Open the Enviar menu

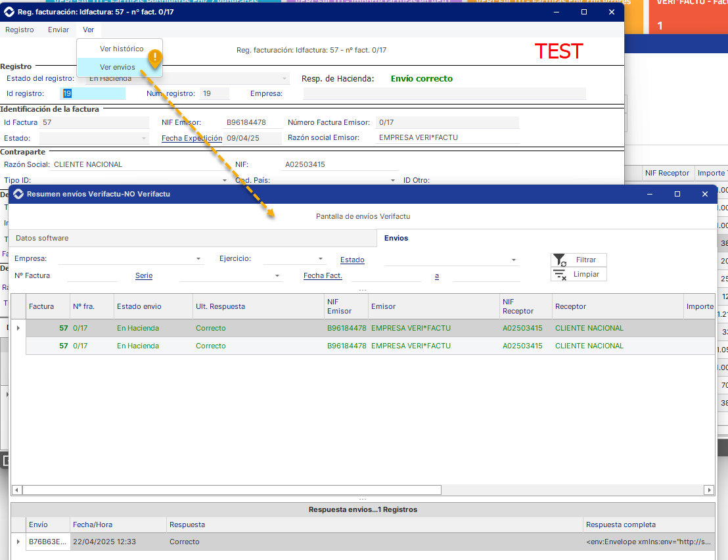coord(58,30)
